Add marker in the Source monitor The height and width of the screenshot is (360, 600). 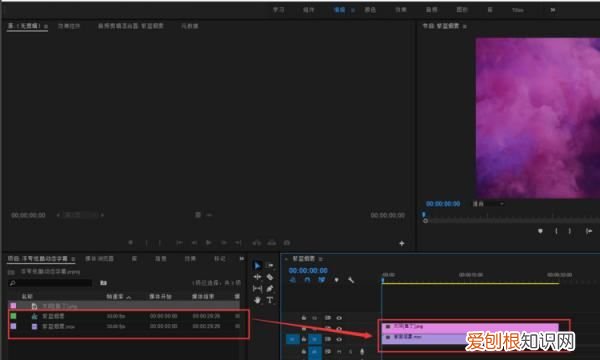coord(130,243)
